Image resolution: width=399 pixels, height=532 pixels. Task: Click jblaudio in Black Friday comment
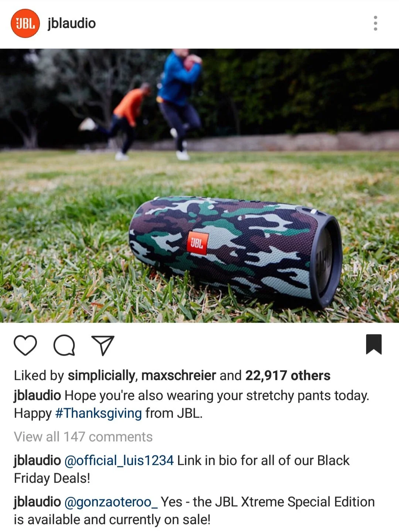(37, 461)
